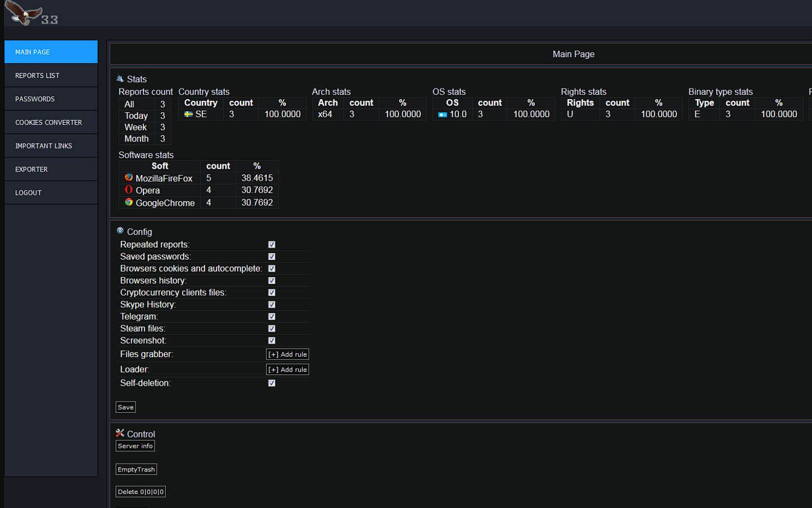Toggle the Steam files checkbox

click(x=272, y=329)
